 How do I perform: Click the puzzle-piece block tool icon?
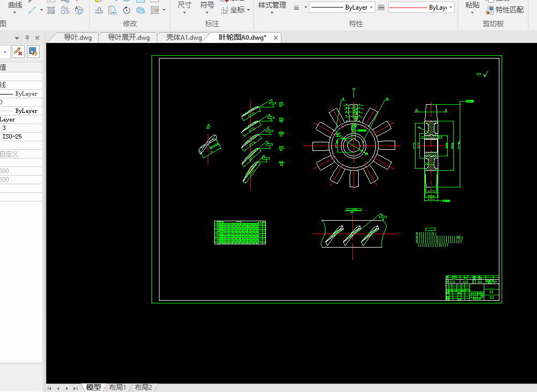(x=65, y=10)
